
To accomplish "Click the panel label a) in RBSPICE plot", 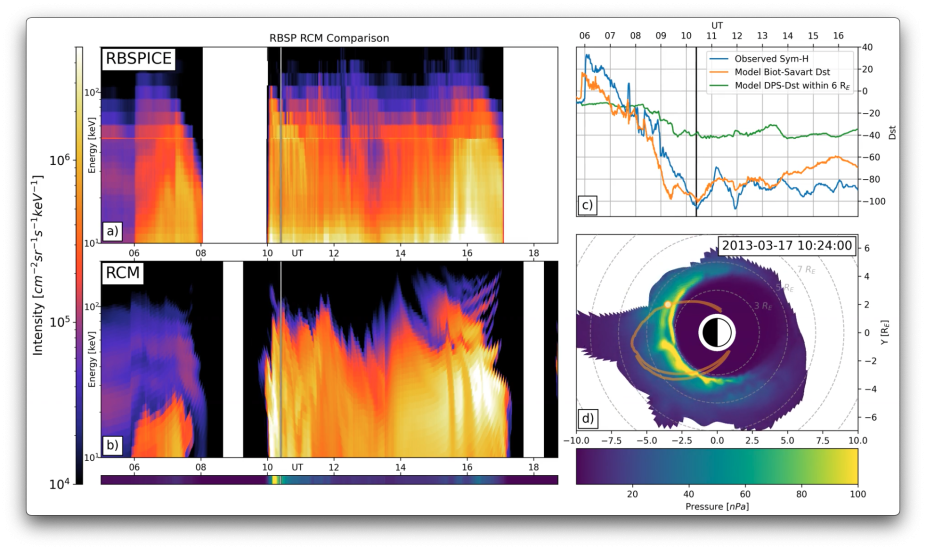I will click(x=112, y=231).
